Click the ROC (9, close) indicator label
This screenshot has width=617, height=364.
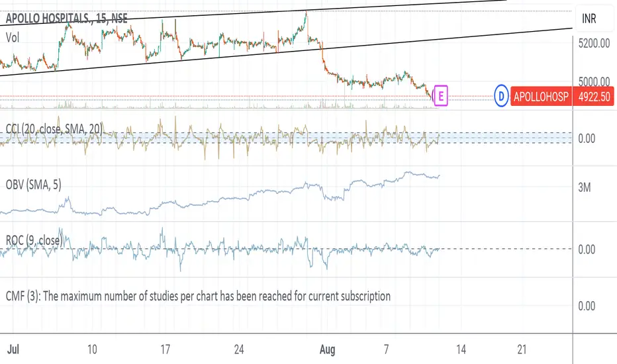[x=34, y=240]
